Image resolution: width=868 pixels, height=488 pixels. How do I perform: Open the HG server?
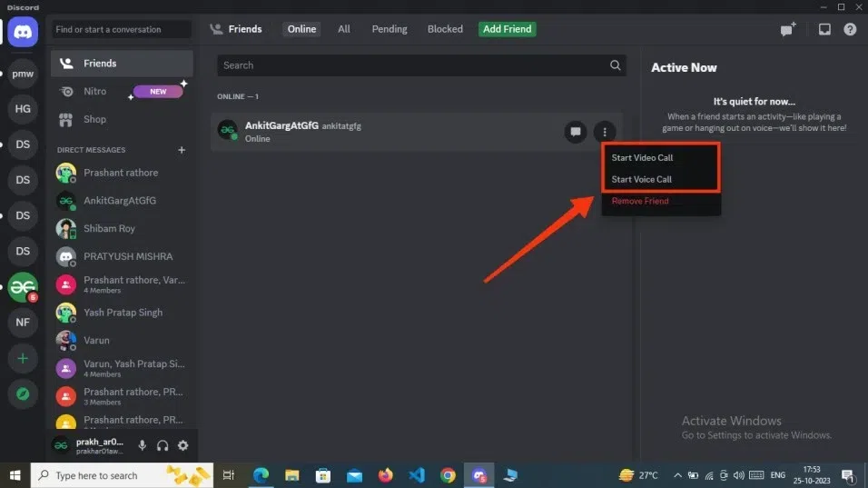(23, 109)
